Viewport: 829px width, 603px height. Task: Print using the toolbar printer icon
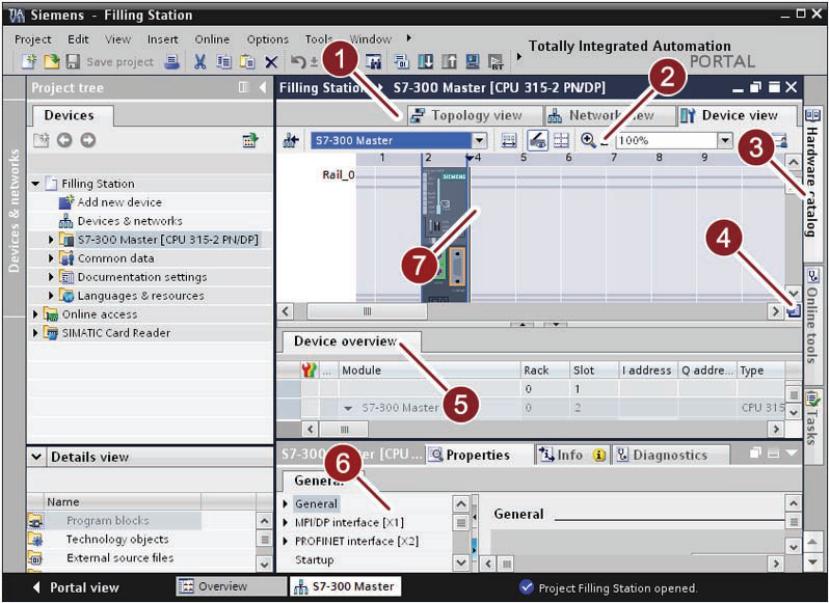(172, 62)
